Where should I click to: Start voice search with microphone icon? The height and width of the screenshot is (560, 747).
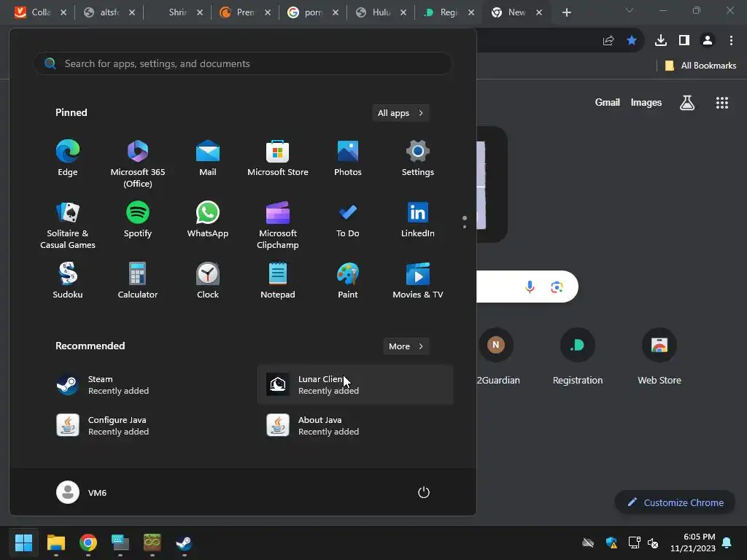530,287
